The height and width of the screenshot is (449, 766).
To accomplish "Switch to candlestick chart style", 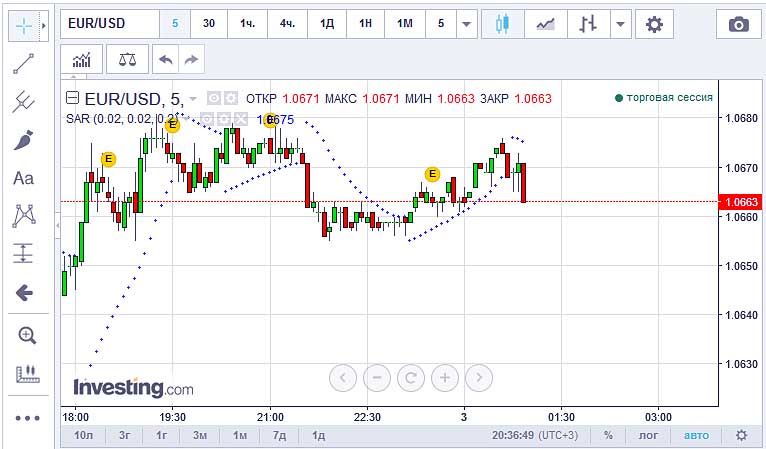I will [x=502, y=24].
